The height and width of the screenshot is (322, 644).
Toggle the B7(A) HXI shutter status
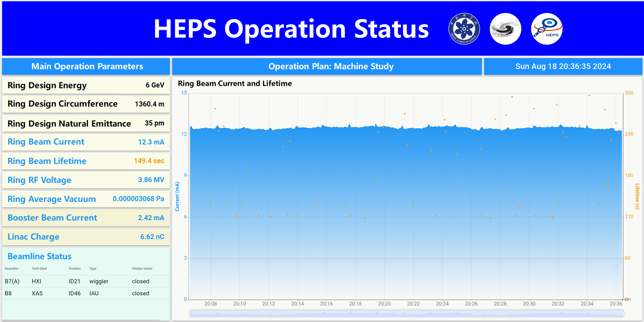pyautogui.click(x=141, y=281)
